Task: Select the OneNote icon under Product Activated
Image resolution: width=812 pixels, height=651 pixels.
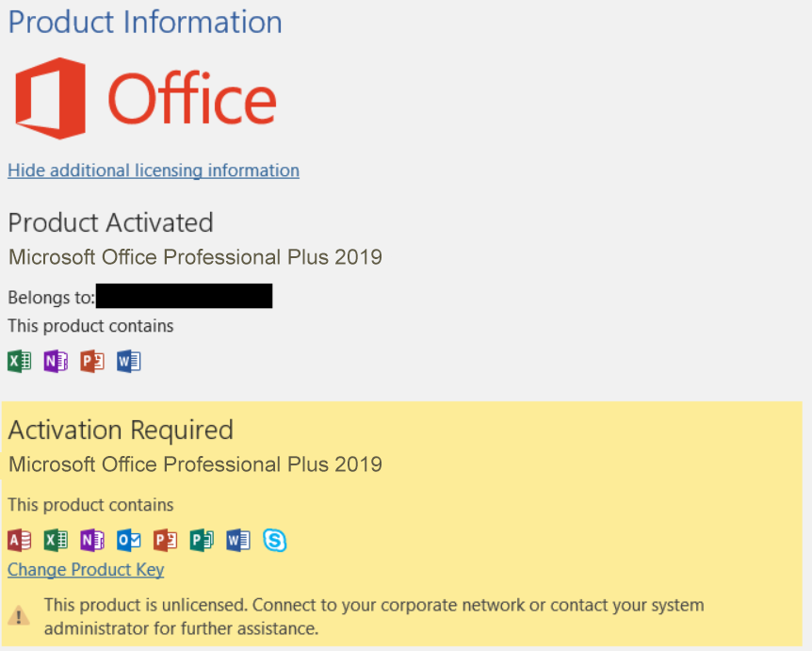Action: 56,361
